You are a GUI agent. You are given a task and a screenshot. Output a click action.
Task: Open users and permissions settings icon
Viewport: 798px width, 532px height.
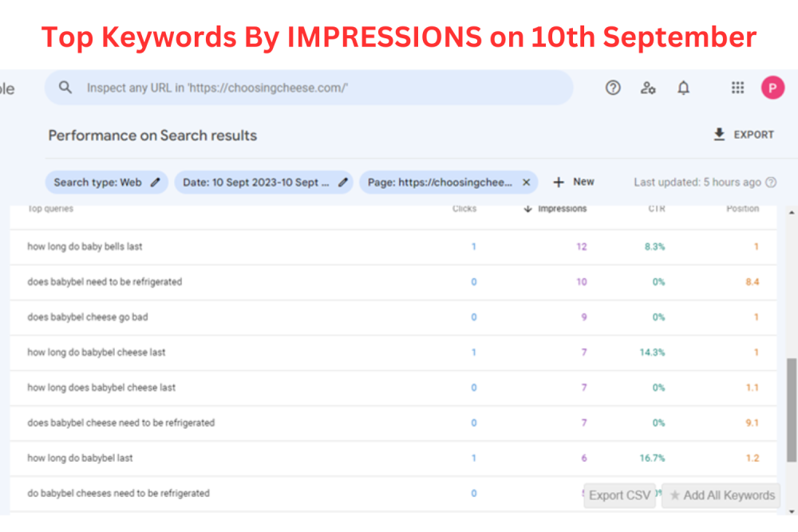[648, 88]
